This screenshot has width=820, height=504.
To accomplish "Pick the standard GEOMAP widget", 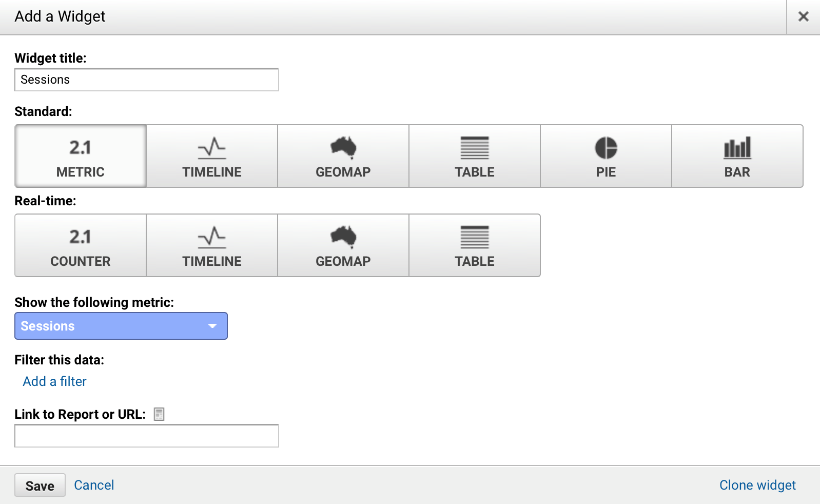I will [x=343, y=156].
